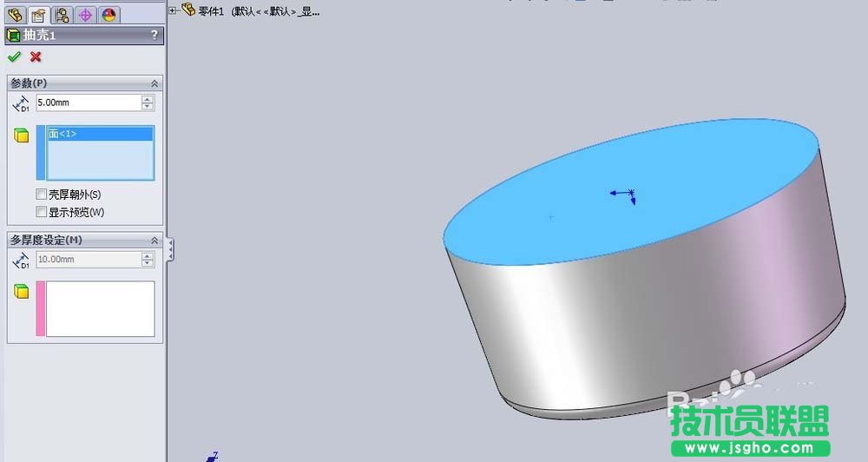Edit the 5.00mm shell thickness field
The height and width of the screenshot is (462, 868).
pos(89,102)
